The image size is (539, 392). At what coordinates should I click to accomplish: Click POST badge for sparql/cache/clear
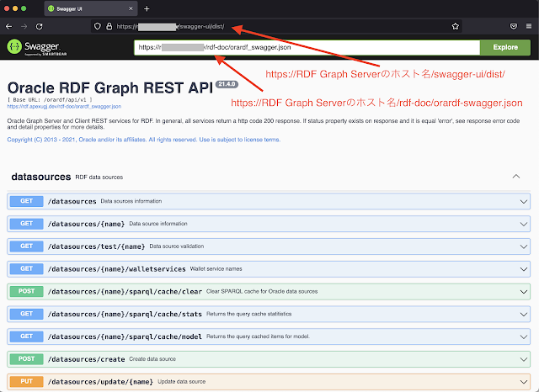coord(26,291)
